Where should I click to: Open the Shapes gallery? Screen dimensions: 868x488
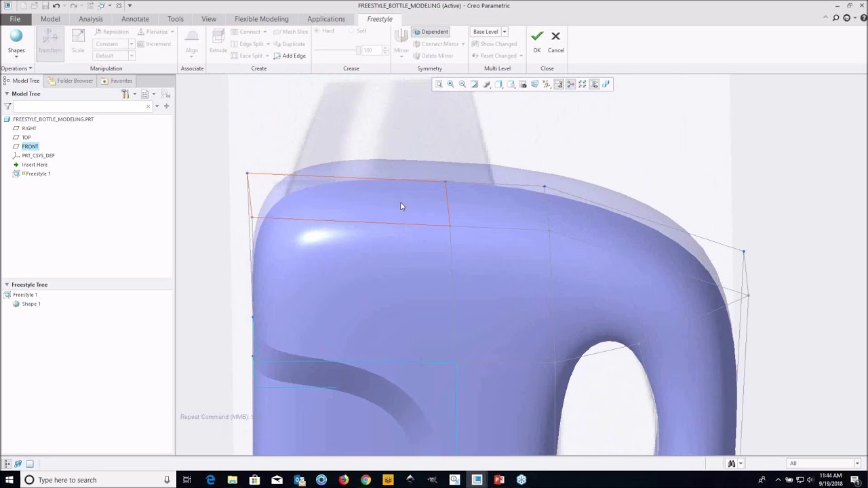coord(16,43)
